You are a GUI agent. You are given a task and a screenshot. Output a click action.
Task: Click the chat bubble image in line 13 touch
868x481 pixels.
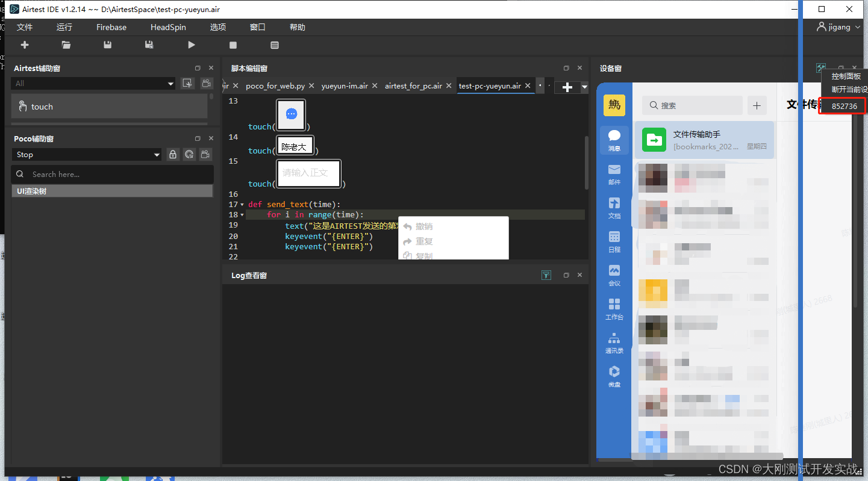pos(291,114)
